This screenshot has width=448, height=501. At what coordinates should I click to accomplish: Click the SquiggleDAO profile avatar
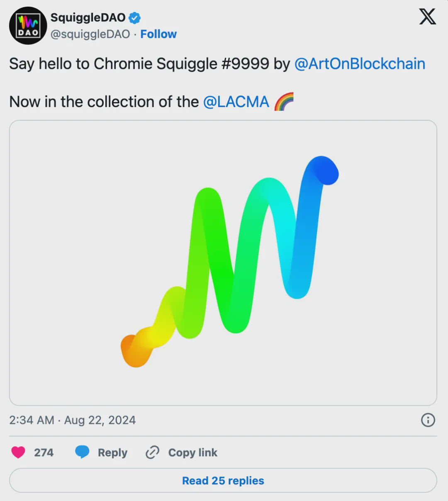[x=28, y=26]
